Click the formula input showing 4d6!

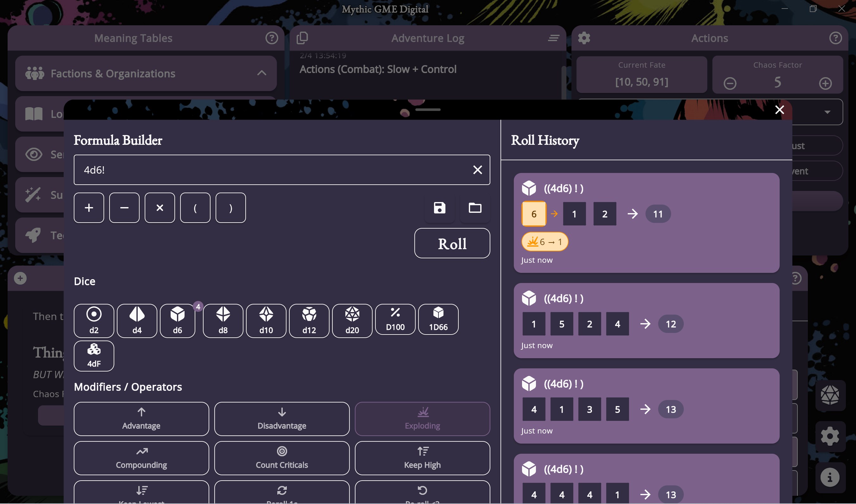272,170
